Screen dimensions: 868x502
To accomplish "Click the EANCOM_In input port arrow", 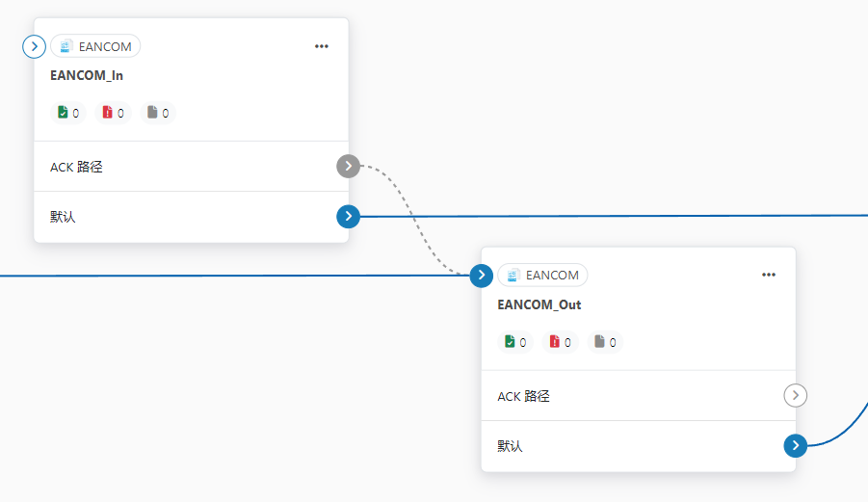I will 34,45.
